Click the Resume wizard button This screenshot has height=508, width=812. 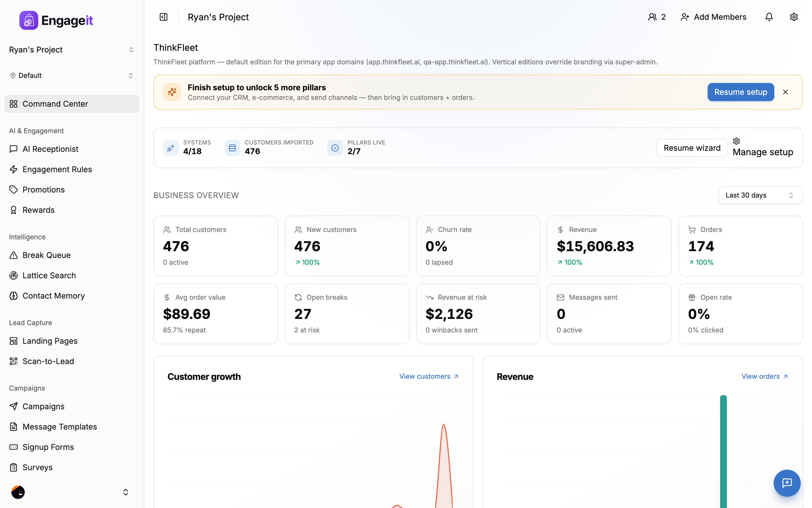click(692, 148)
